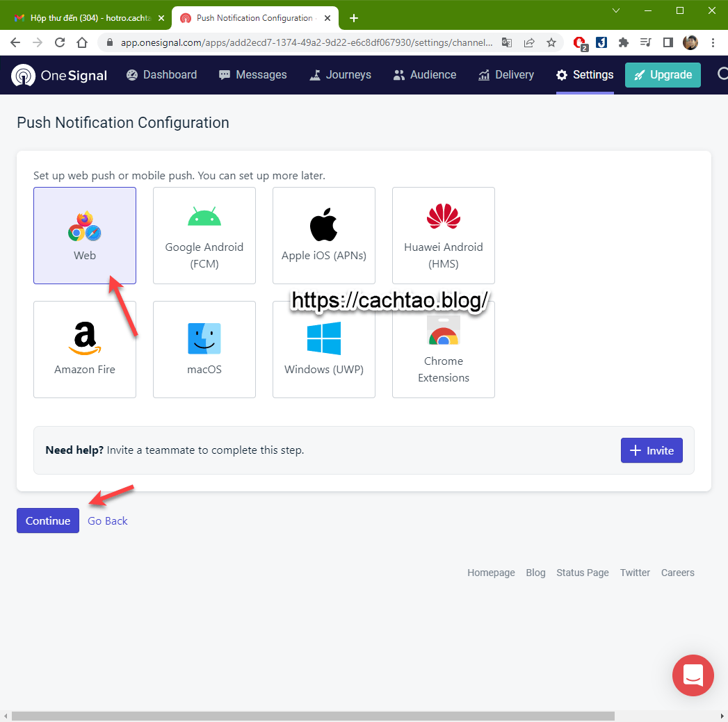Click the OneSignal logo

(59, 75)
